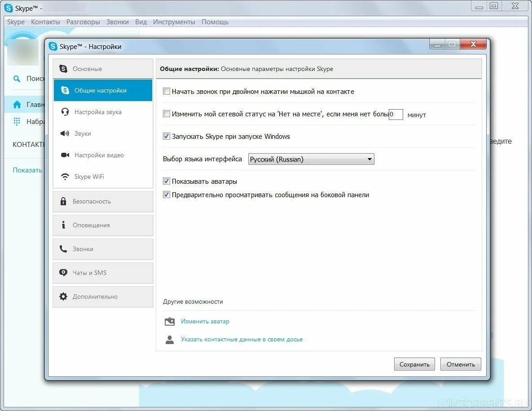The image size is (532, 411).
Task: Click the minutes input field for away status
Action: point(396,115)
